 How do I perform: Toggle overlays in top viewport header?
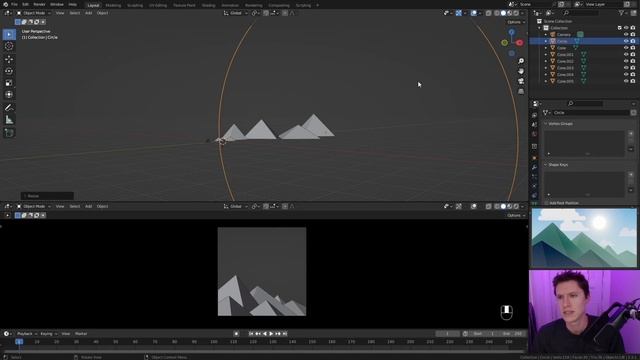coord(473,13)
